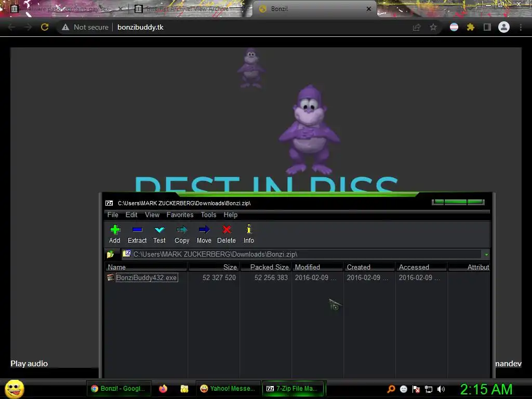
Task: Open the network tray icon
Action: click(x=429, y=389)
